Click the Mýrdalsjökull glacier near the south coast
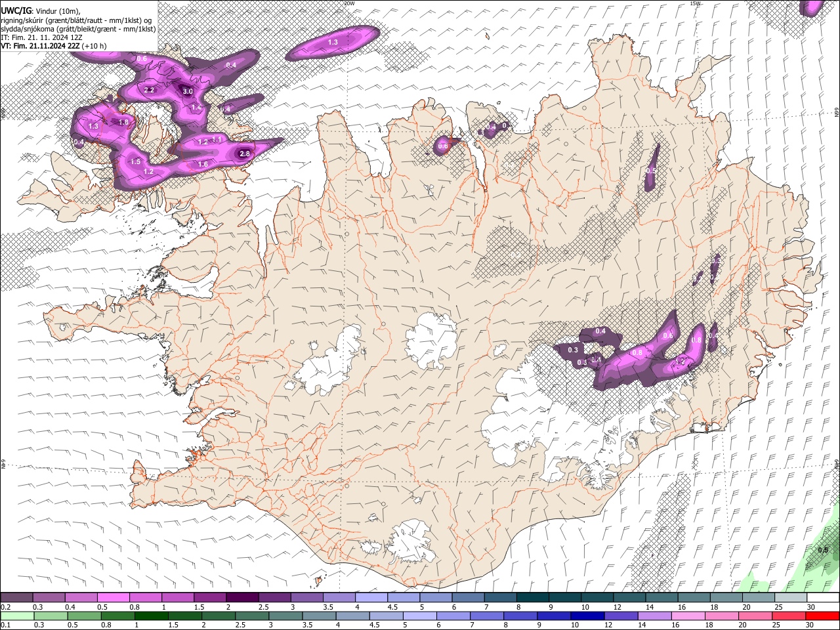 tap(411, 542)
